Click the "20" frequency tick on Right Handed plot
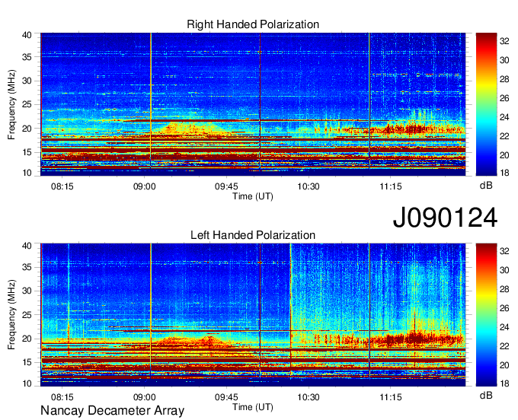Image resolution: width=518 pixels, height=420 pixels. (27, 129)
